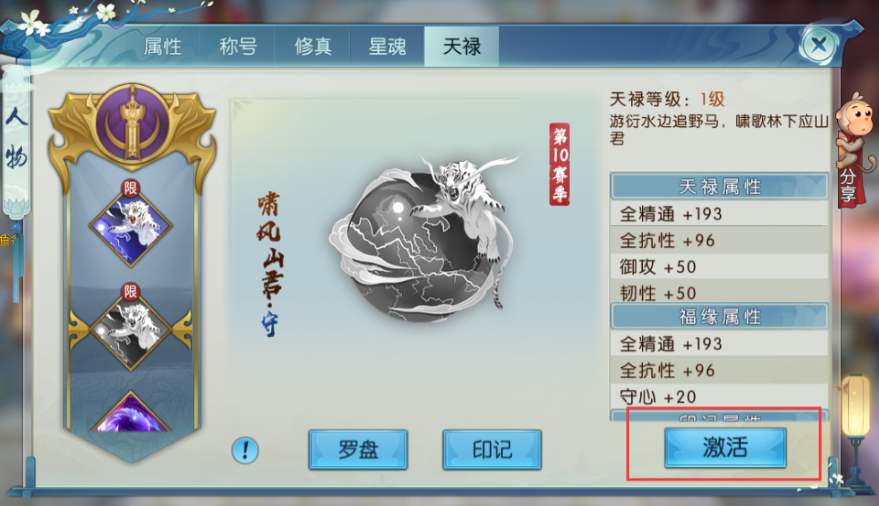Select the 天禄 tab
Image resolution: width=879 pixels, height=506 pixels.
(461, 47)
